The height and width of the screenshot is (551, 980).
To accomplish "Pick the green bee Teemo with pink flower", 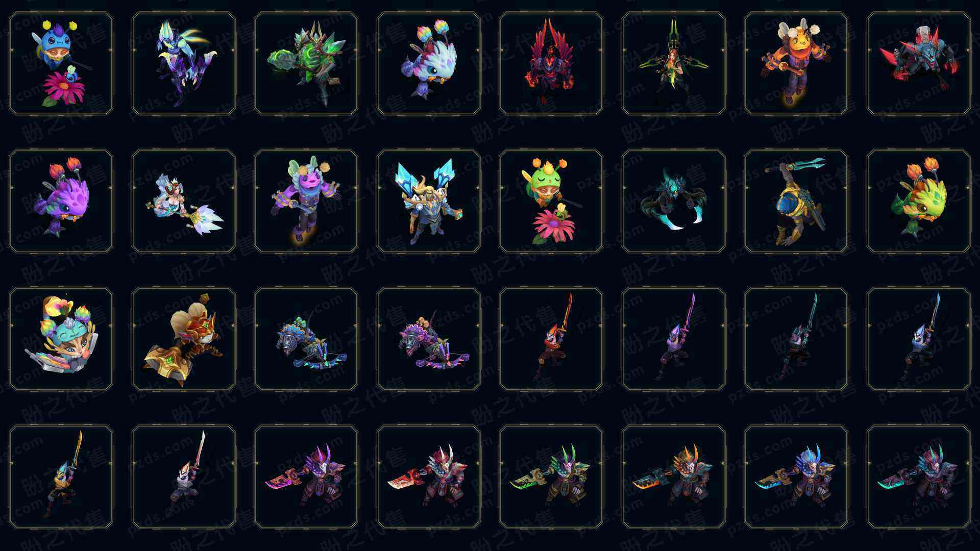I will (x=551, y=201).
